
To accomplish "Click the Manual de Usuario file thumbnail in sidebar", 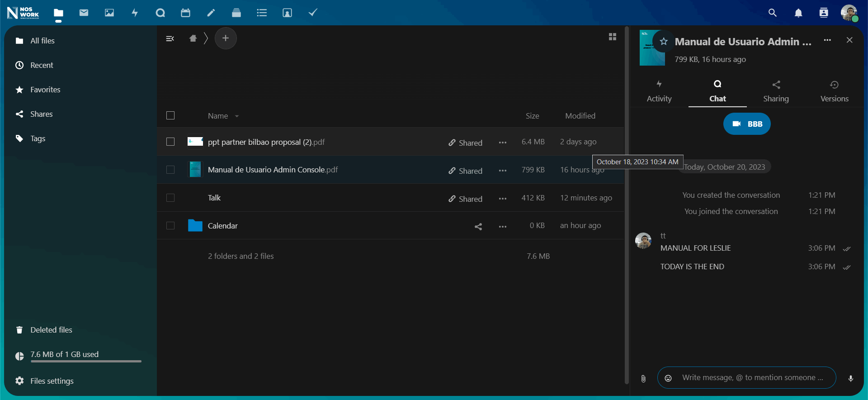I will [652, 48].
